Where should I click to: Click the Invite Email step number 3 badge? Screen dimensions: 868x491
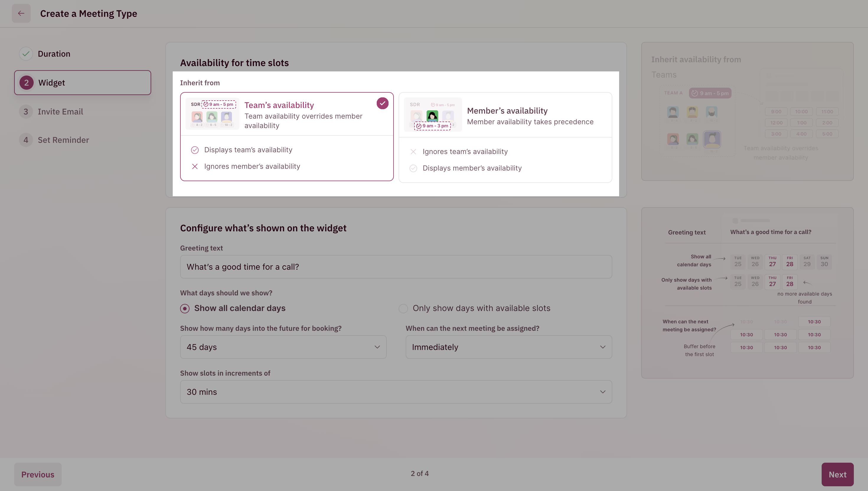tap(26, 112)
